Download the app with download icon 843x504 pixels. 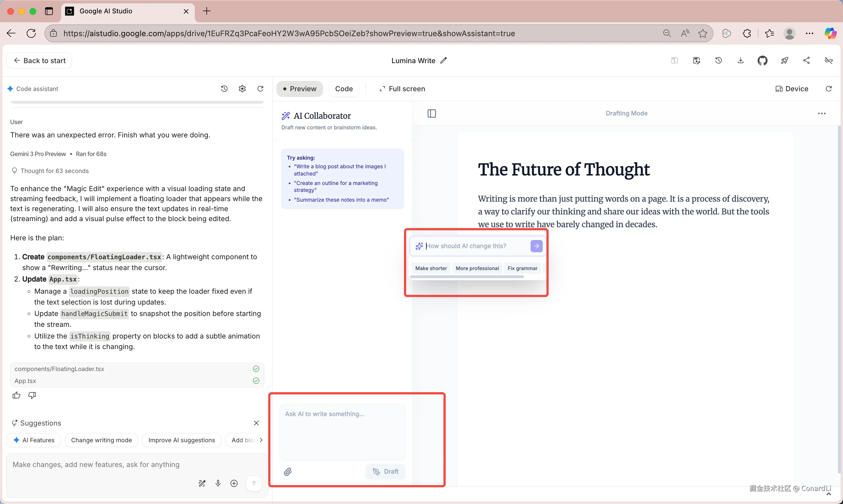pos(740,60)
